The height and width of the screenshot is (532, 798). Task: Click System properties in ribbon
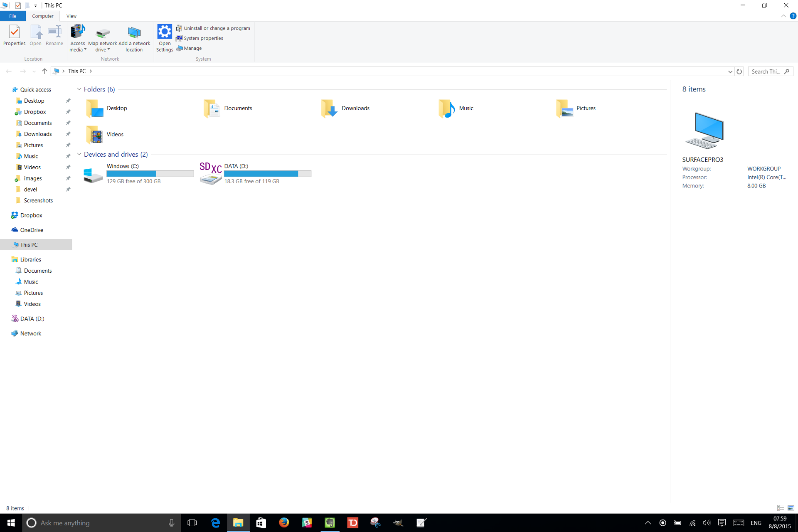(203, 38)
